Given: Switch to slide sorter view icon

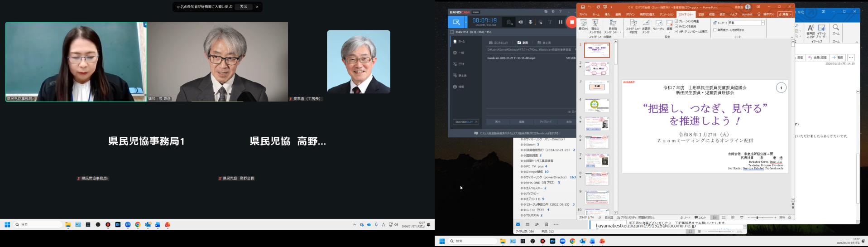Looking at the screenshot, I should 724,218.
